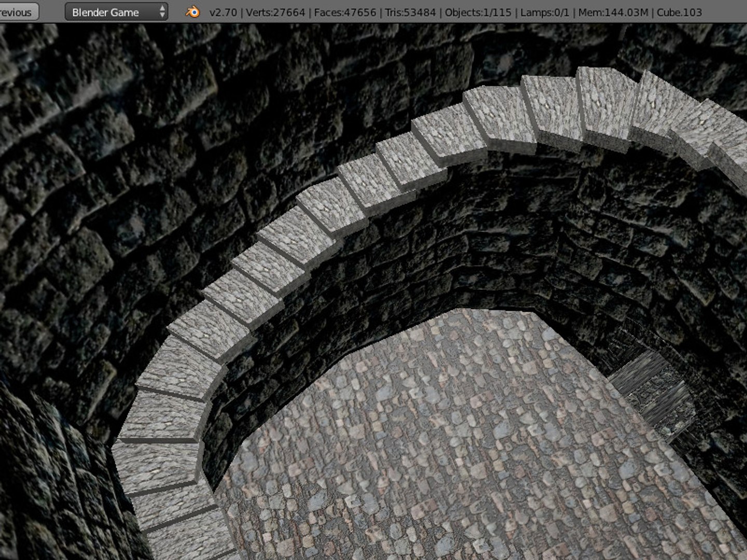The height and width of the screenshot is (560, 747).
Task: Click the Blender logo icon
Action: pos(192,12)
